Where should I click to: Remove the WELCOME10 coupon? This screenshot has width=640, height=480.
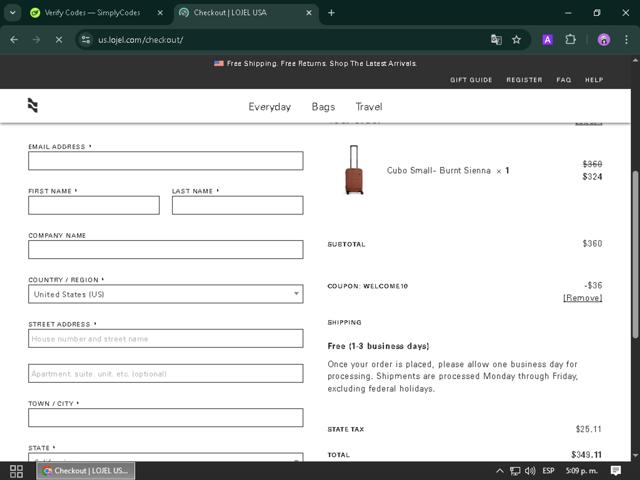pyautogui.click(x=582, y=298)
